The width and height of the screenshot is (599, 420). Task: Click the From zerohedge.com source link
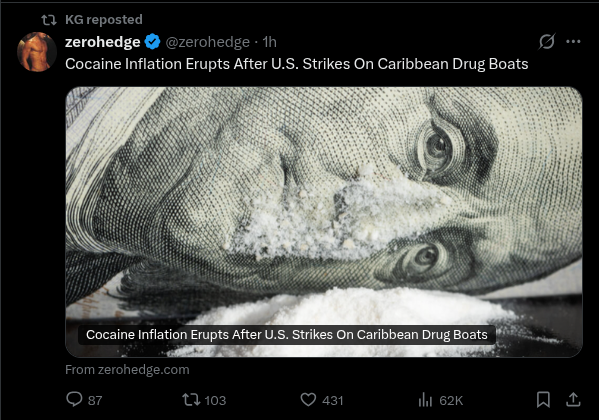[127, 370]
